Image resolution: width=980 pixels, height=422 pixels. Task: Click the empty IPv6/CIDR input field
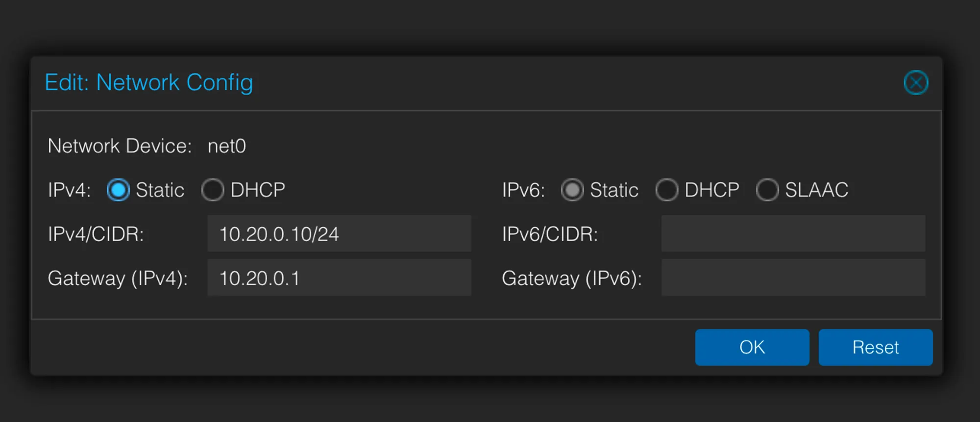[x=793, y=234]
